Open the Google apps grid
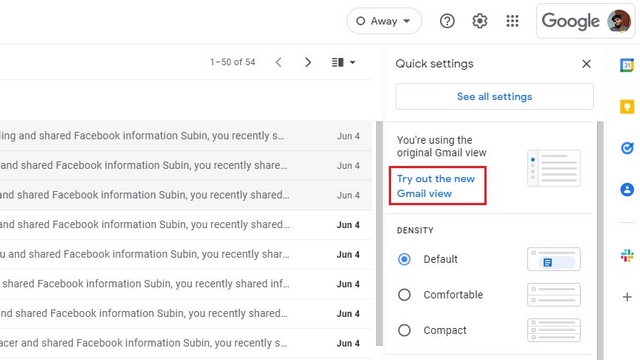 (x=512, y=21)
